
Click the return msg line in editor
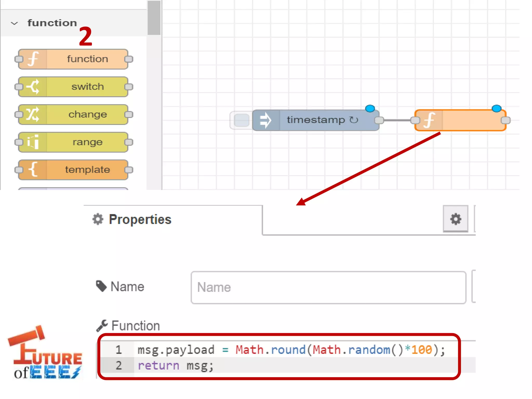click(x=176, y=366)
